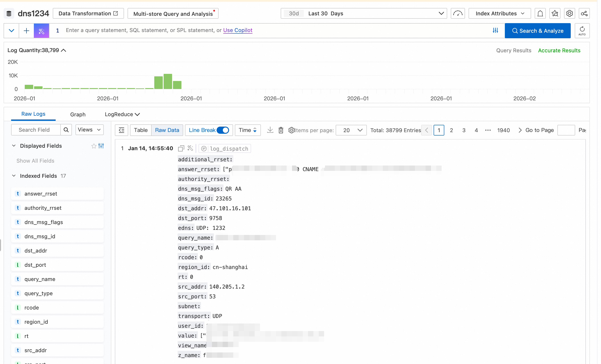Image resolution: width=601 pixels, height=364 pixels.
Task: Click the star favorites icon in header
Action: 555,13
